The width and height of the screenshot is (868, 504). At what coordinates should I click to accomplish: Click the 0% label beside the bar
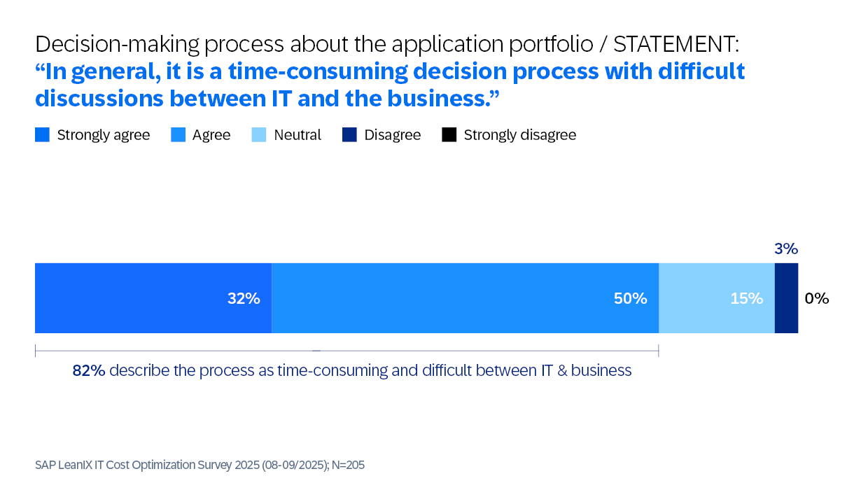(x=817, y=298)
